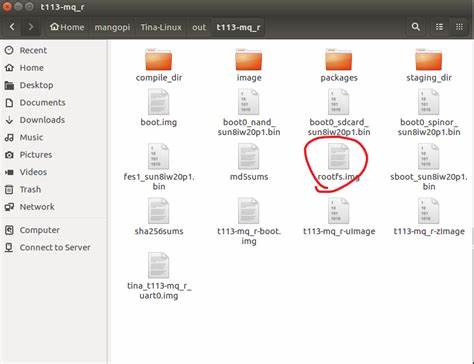Close the file manager window
The height and width of the screenshot is (364, 474).
point(6,6)
